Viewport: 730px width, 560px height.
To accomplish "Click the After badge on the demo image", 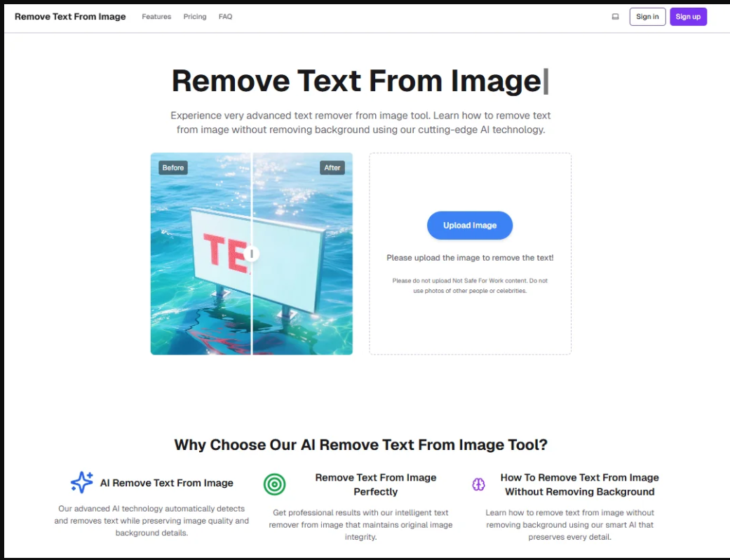I will click(x=332, y=168).
